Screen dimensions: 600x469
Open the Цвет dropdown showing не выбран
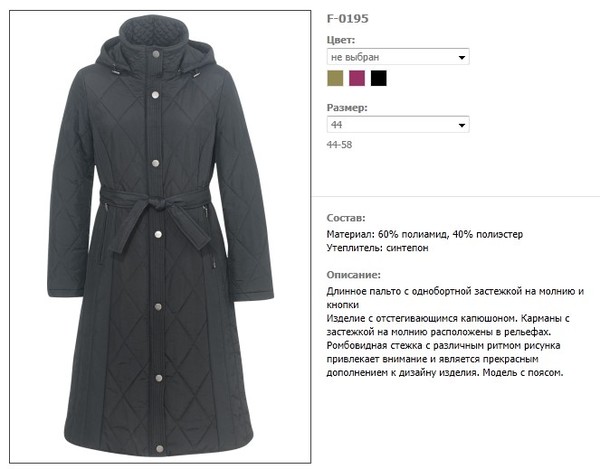(x=398, y=57)
